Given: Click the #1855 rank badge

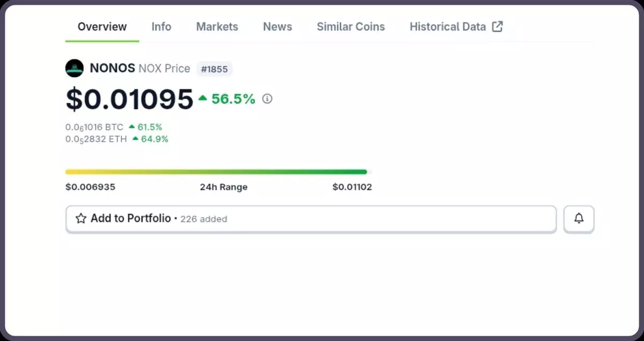Looking at the screenshot, I should (x=214, y=69).
